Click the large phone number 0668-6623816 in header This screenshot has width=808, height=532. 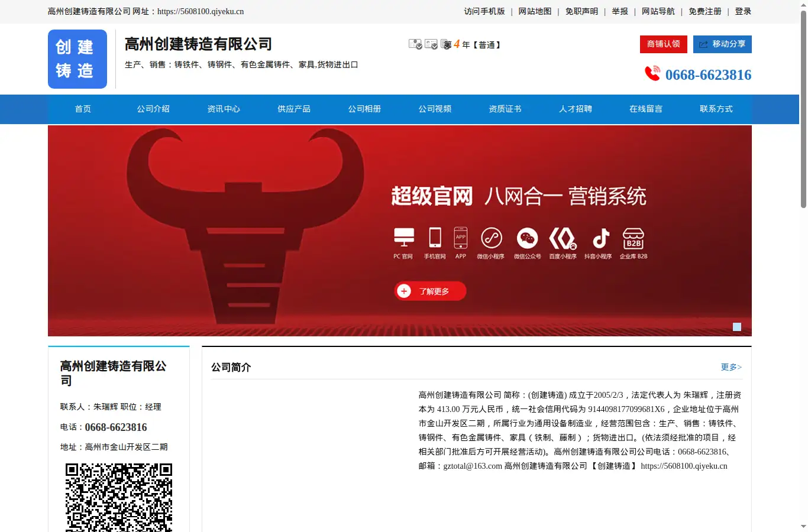click(x=708, y=75)
